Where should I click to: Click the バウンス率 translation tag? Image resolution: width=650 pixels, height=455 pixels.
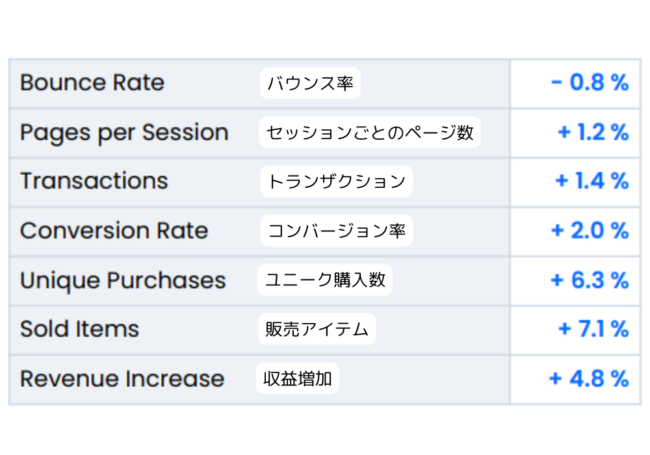click(310, 83)
